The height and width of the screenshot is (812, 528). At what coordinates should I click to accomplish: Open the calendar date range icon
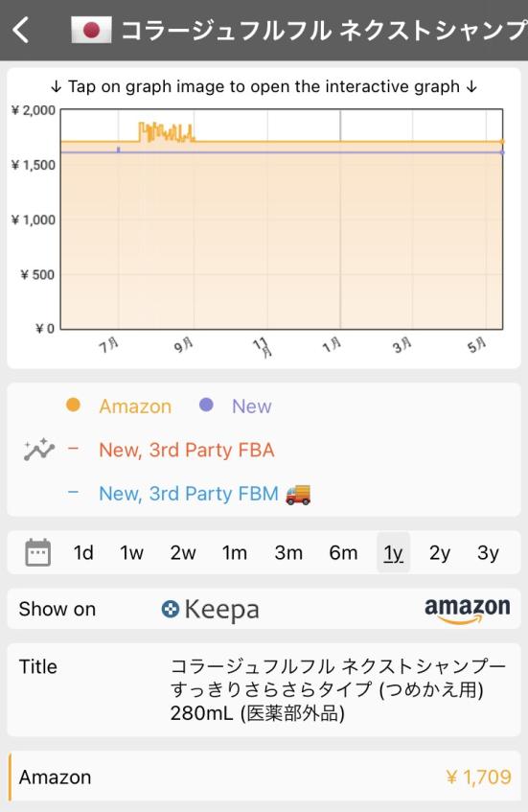pos(37,552)
